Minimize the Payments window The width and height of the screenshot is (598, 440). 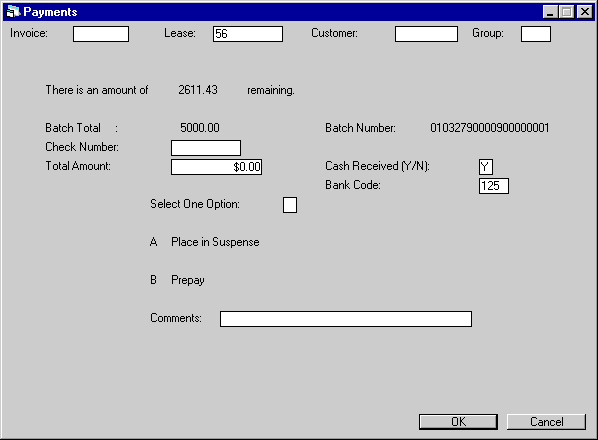click(x=550, y=12)
